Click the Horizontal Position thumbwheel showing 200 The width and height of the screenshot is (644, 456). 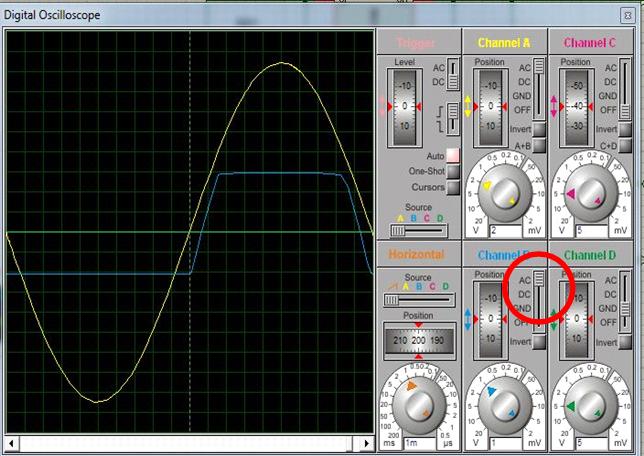pyautogui.click(x=419, y=341)
